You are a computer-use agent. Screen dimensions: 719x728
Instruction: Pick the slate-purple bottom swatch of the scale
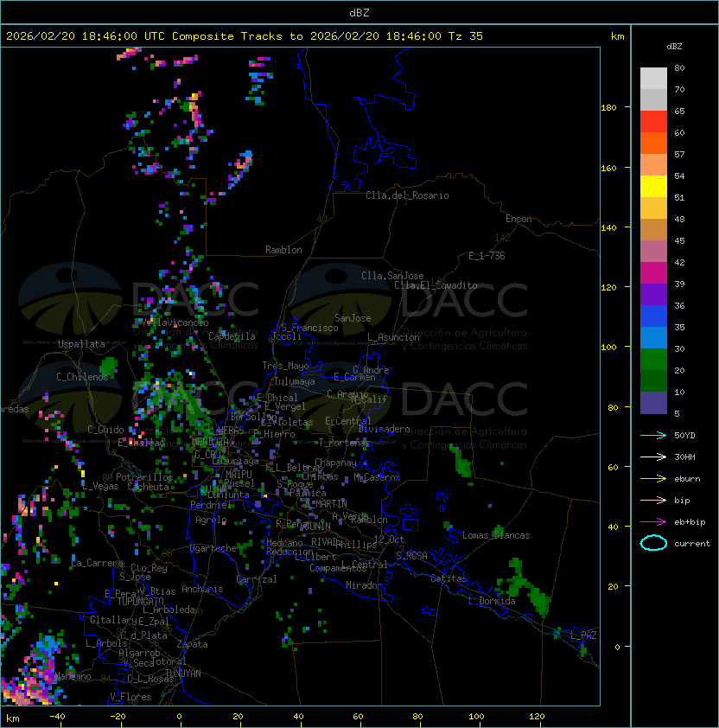[x=653, y=403]
